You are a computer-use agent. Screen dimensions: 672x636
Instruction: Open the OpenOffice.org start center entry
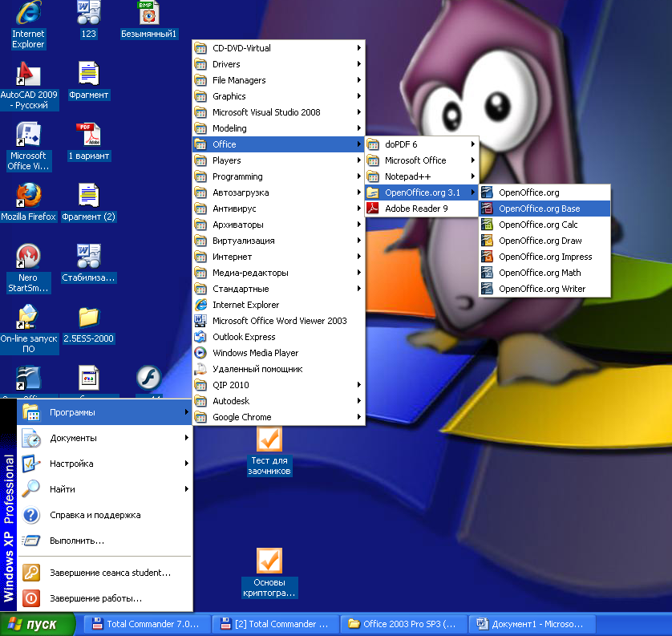point(544,192)
